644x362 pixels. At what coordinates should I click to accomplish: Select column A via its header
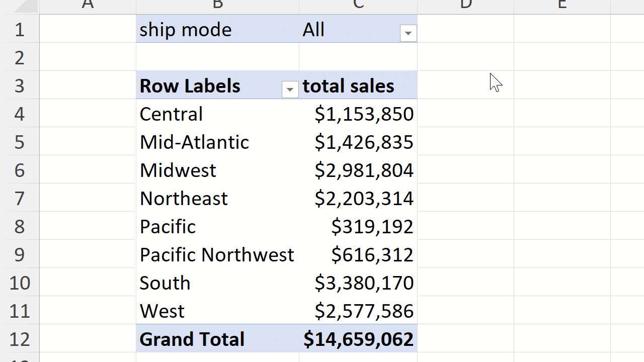[x=88, y=5]
